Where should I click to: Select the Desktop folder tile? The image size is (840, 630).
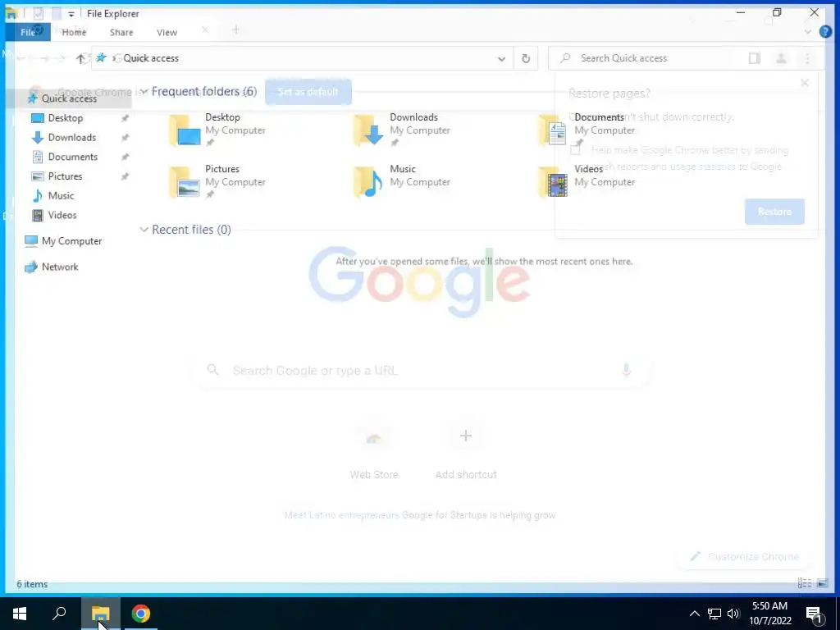point(217,130)
